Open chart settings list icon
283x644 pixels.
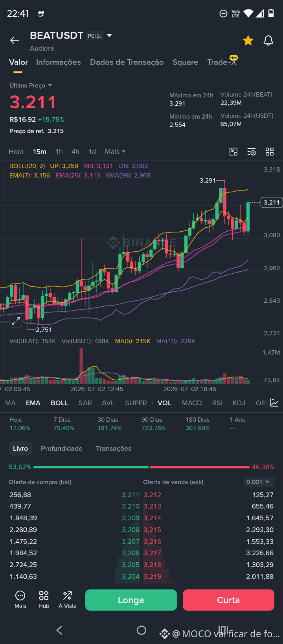tap(252, 152)
